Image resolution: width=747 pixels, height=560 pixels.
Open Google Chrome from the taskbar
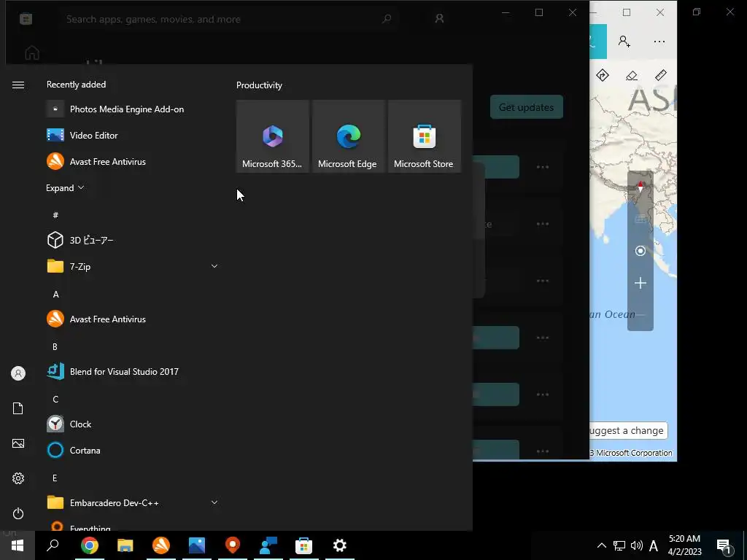pos(90,545)
